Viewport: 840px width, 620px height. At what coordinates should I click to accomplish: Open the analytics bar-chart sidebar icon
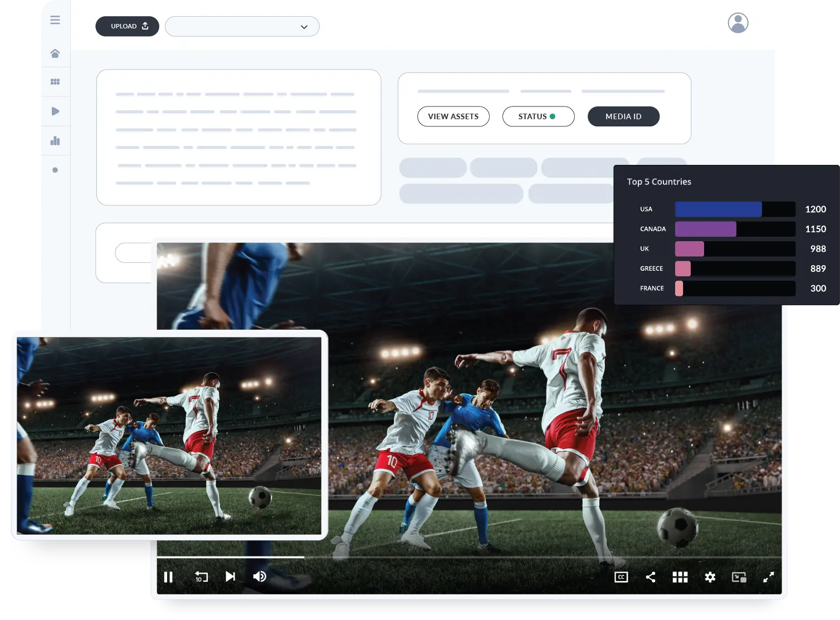pos(55,140)
